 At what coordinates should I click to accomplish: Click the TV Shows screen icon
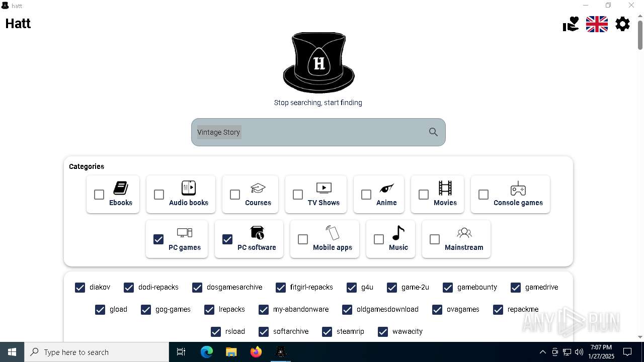[x=324, y=188]
